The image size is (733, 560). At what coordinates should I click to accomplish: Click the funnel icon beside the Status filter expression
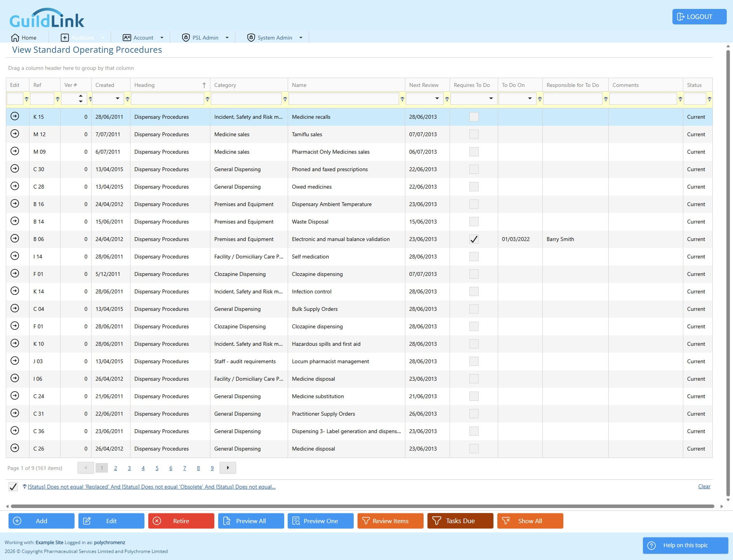click(x=24, y=487)
